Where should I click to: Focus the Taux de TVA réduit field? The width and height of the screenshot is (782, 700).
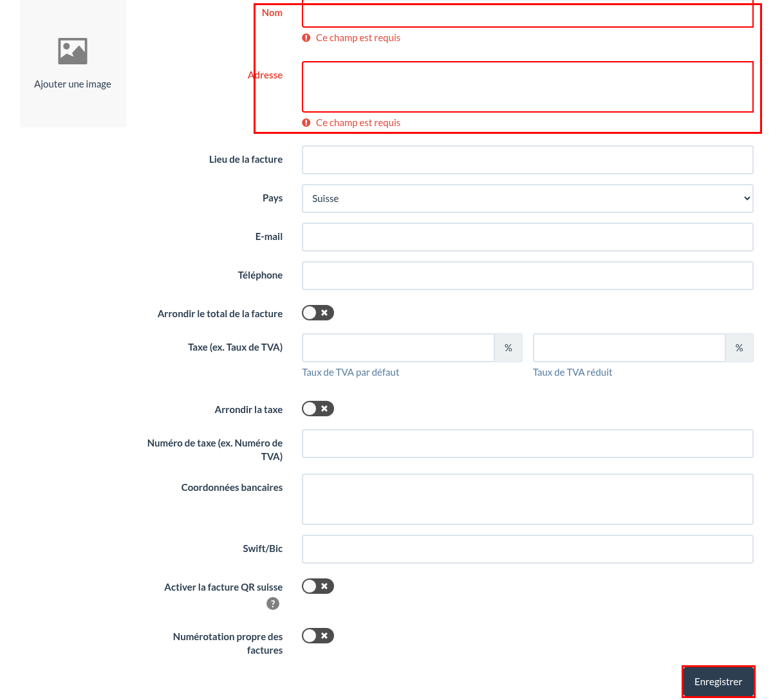tap(629, 347)
